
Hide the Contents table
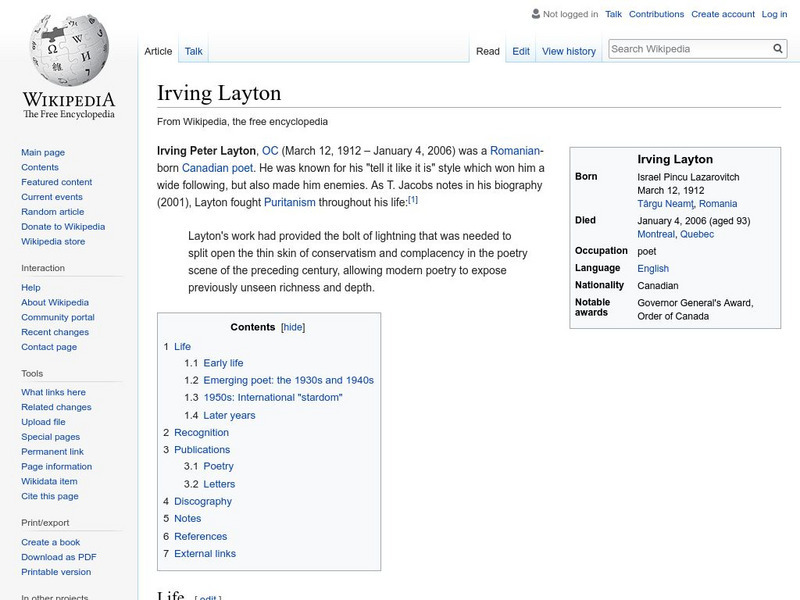pos(293,327)
